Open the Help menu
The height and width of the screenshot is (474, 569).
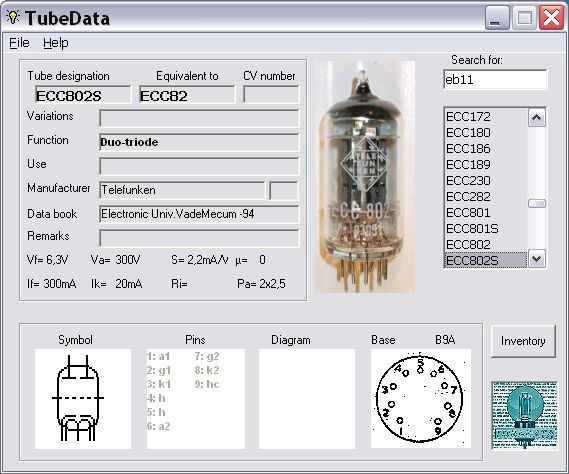click(56, 43)
